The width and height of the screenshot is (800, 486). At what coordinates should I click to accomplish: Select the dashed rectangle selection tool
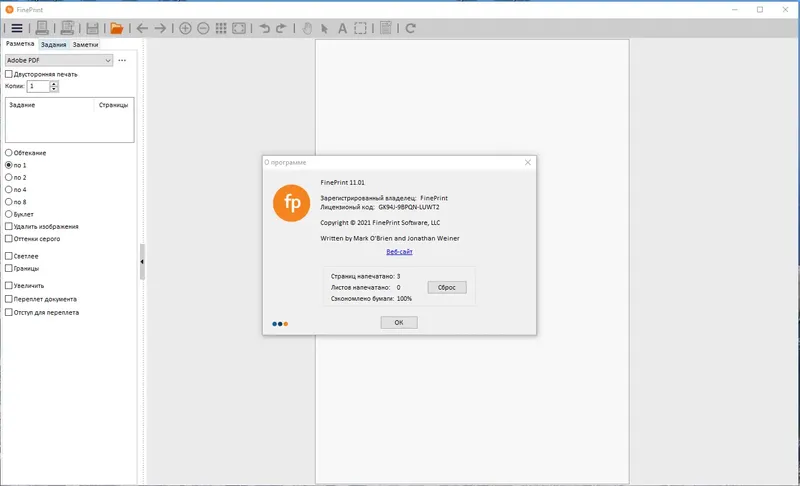coord(360,29)
